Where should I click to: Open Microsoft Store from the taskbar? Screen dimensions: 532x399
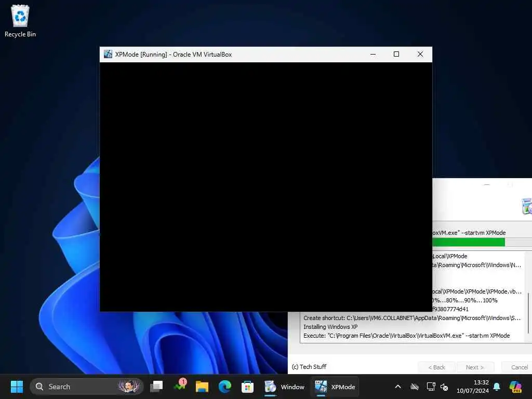[247, 387]
